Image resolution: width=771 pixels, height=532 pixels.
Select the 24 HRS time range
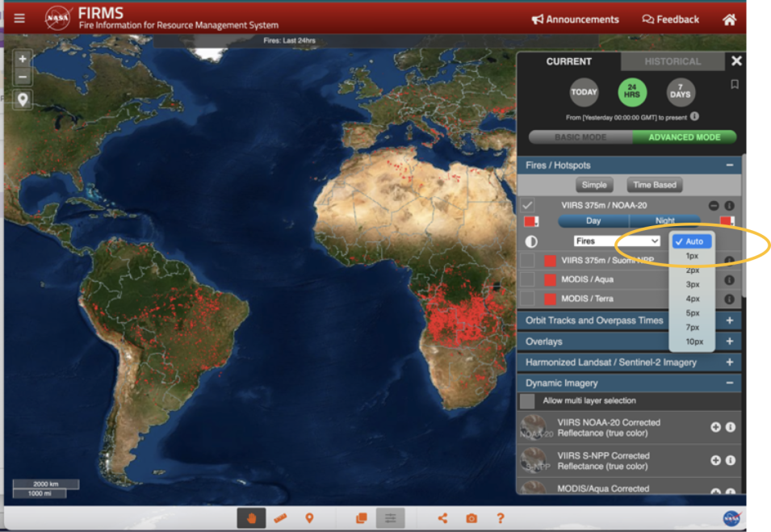(632, 92)
